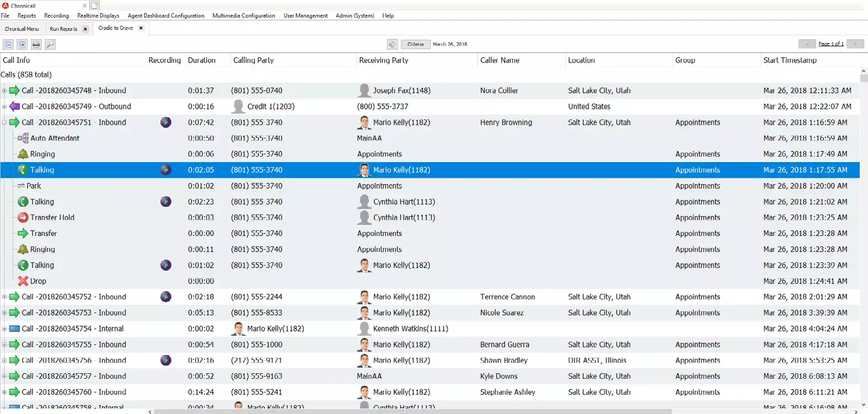Expand Call 2018260345753 Inbound row
The width and height of the screenshot is (868, 414).
[x=4, y=313]
